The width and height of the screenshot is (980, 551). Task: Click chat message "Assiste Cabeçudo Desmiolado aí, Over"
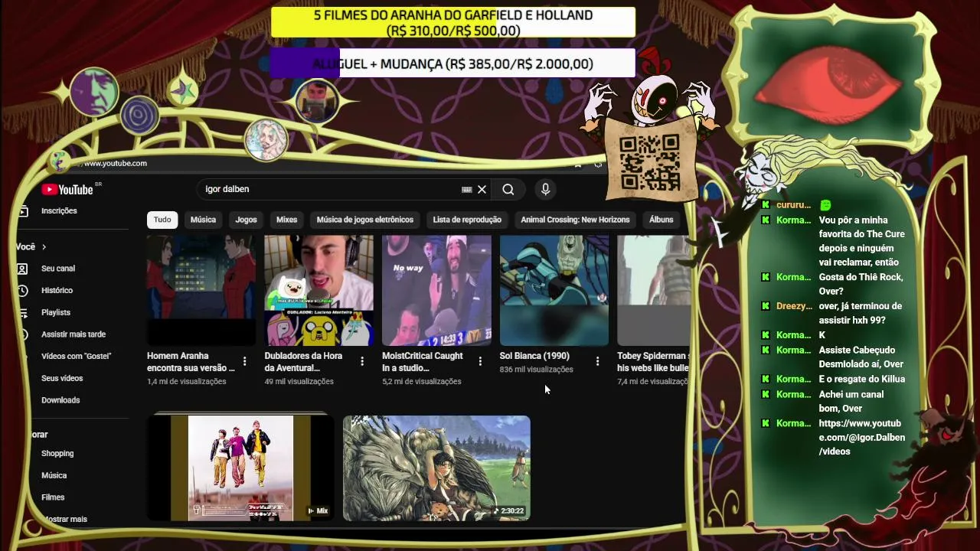(x=861, y=357)
